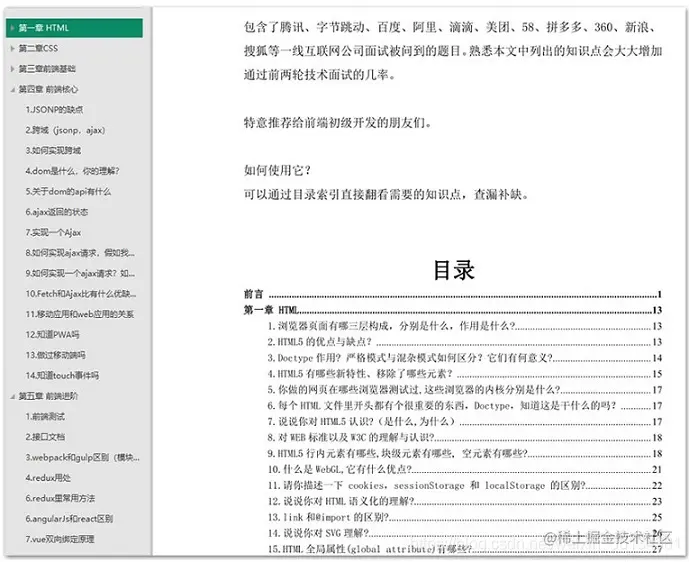
Task: Jump to bookmark 3.webpack和gulp区别
Action: pyautogui.click(x=82, y=457)
